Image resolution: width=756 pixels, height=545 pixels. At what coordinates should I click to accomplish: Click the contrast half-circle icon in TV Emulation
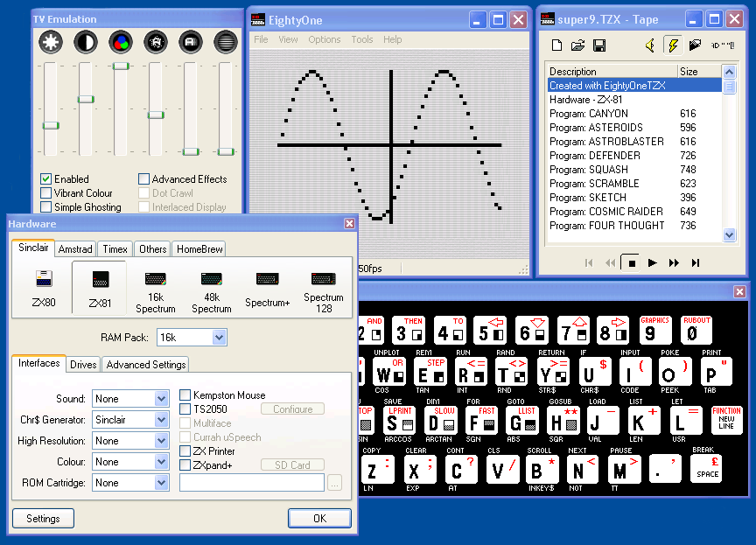pos(86,42)
